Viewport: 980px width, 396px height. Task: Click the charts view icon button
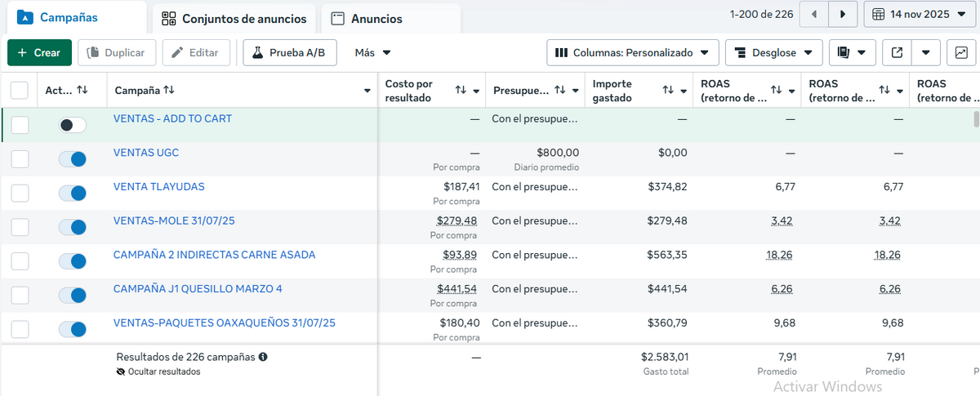pos(961,53)
